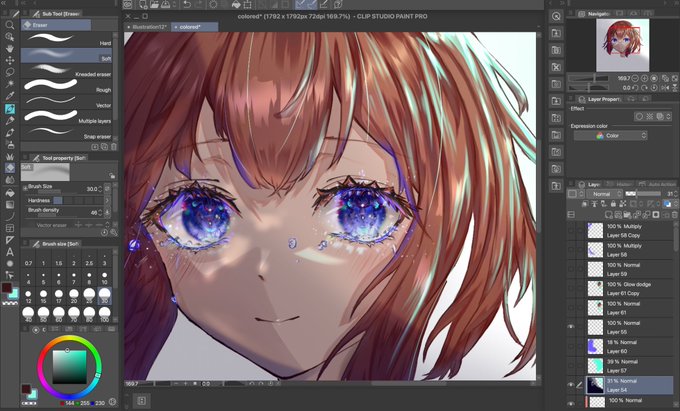
Task: Select the Move layer tool
Action: (x=10, y=60)
